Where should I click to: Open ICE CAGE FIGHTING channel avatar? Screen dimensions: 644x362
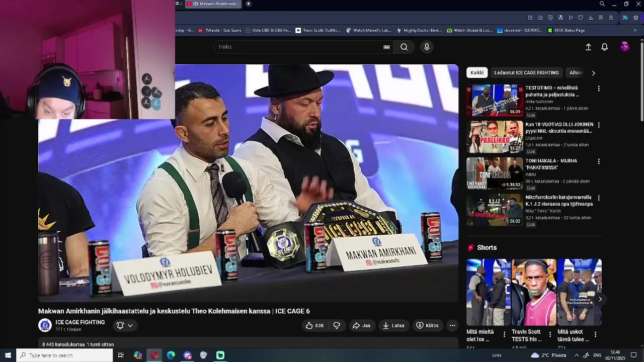pyautogui.click(x=45, y=325)
